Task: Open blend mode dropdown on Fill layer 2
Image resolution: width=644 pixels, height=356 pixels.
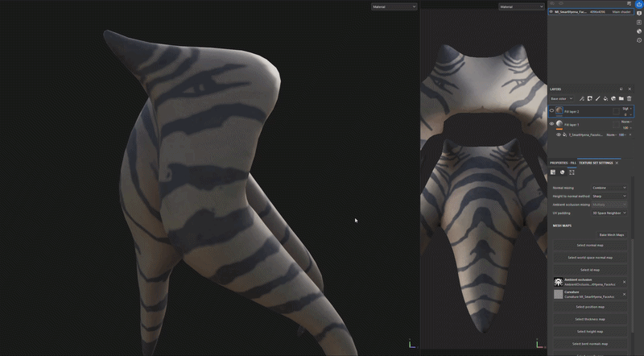Action: click(626, 109)
